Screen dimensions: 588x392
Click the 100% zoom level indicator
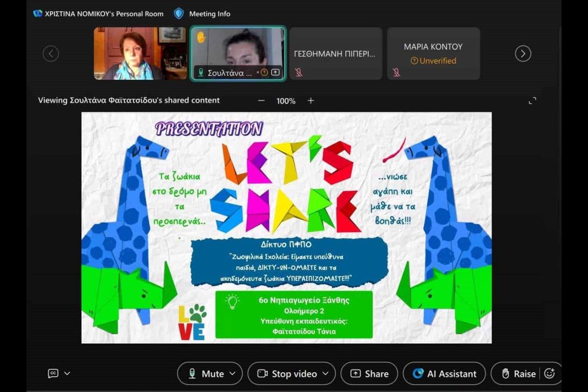tap(286, 101)
